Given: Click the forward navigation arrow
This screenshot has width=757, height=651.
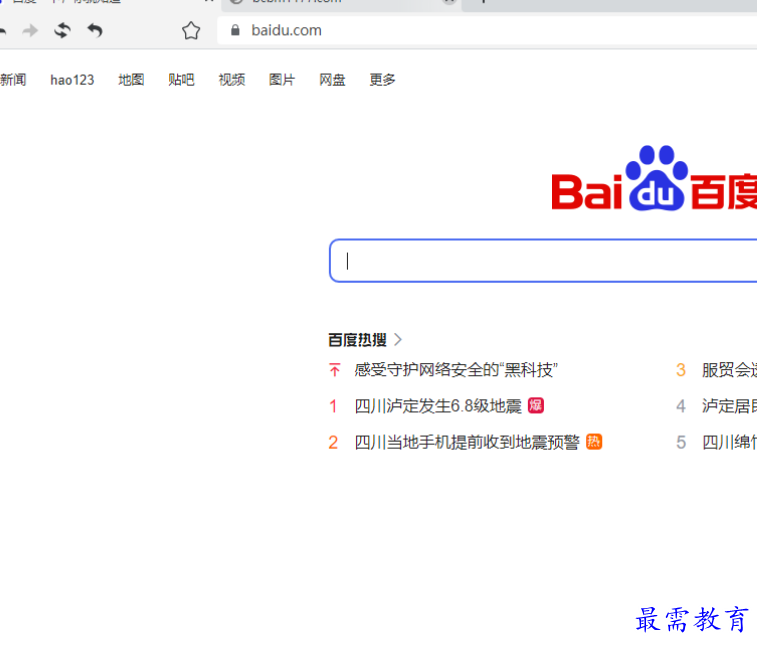Looking at the screenshot, I should [x=30, y=31].
